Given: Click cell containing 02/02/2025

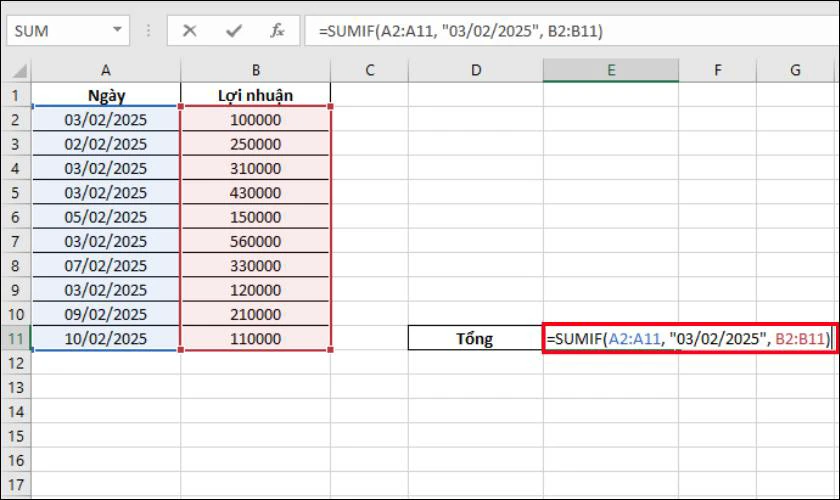Looking at the screenshot, I should pyautogui.click(x=106, y=144).
